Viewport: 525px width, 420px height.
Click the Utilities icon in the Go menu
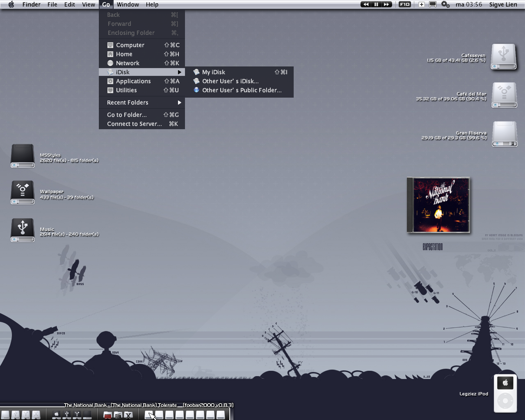(110, 90)
